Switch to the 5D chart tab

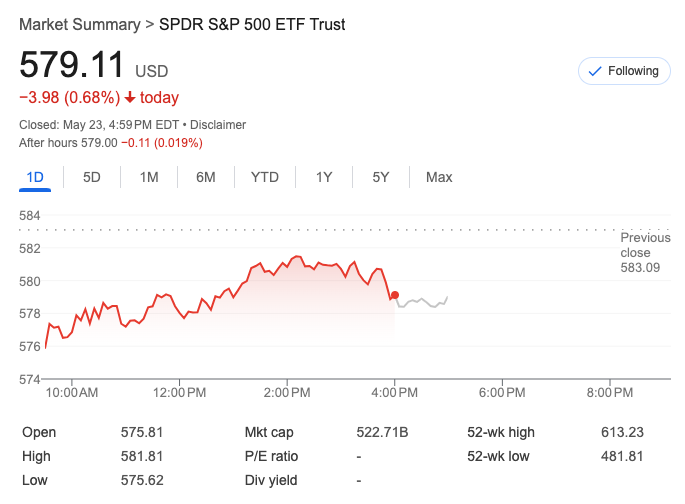point(92,177)
